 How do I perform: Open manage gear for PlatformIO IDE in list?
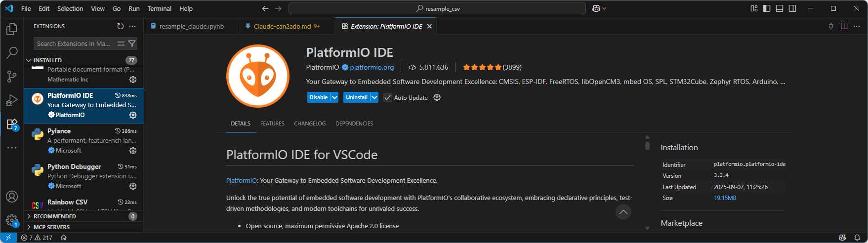click(x=133, y=115)
